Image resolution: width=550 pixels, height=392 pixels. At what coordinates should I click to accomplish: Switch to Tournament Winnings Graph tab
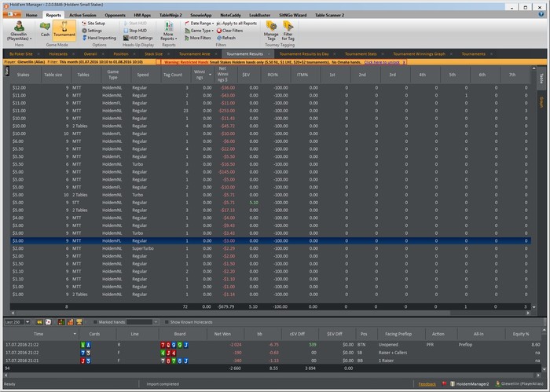coord(419,54)
